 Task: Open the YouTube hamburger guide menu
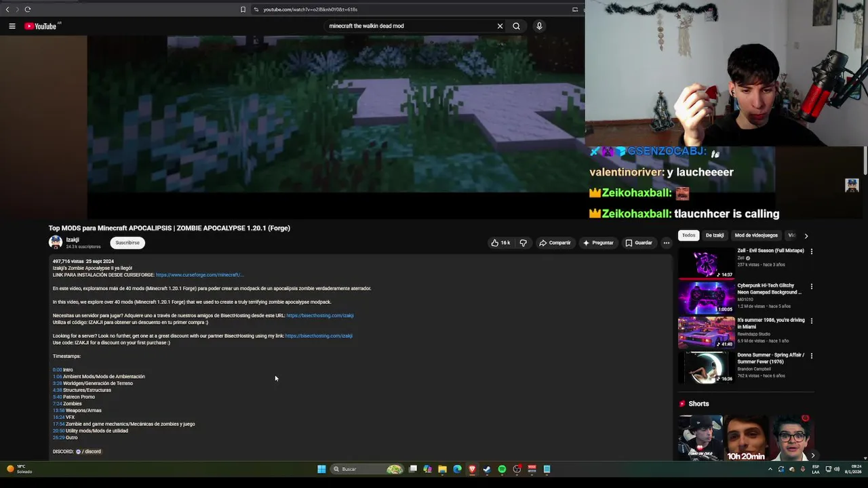12,26
